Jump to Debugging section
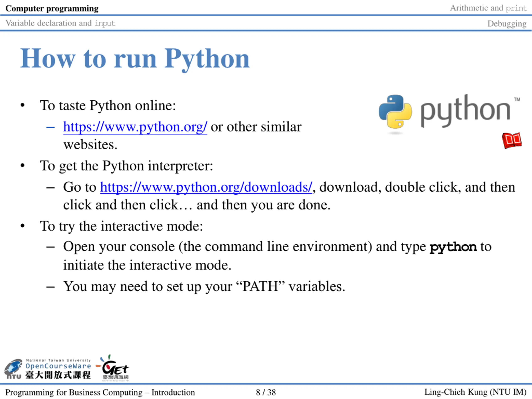 click(507, 23)
